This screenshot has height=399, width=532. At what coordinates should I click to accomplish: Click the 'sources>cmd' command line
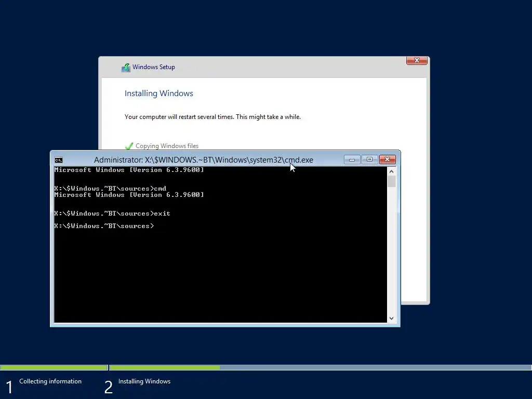point(110,188)
